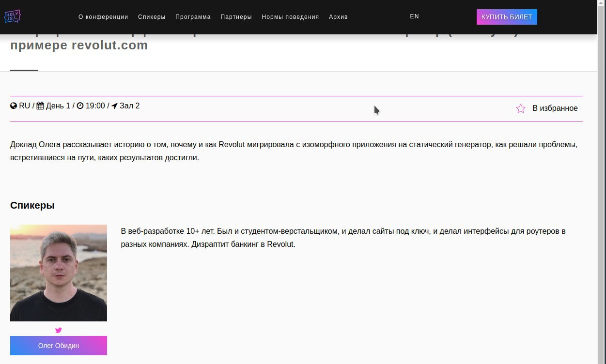The image size is (606, 364).
Task: Open the speaker's Twitter profile icon
Action: (59, 330)
